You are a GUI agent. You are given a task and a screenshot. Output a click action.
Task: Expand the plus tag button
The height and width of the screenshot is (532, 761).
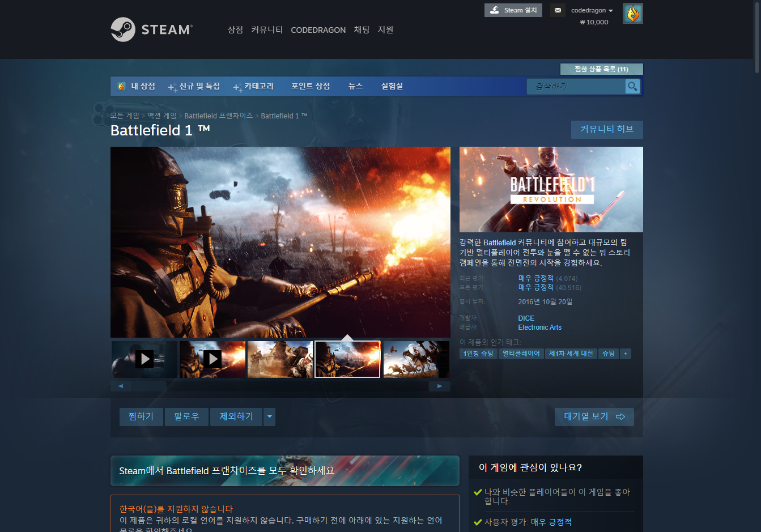626,354
